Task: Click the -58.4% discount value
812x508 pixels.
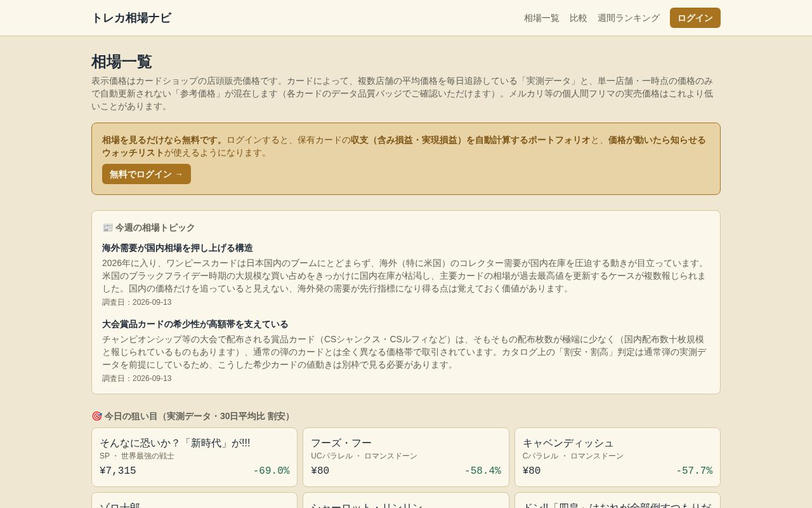Action: [x=483, y=471]
